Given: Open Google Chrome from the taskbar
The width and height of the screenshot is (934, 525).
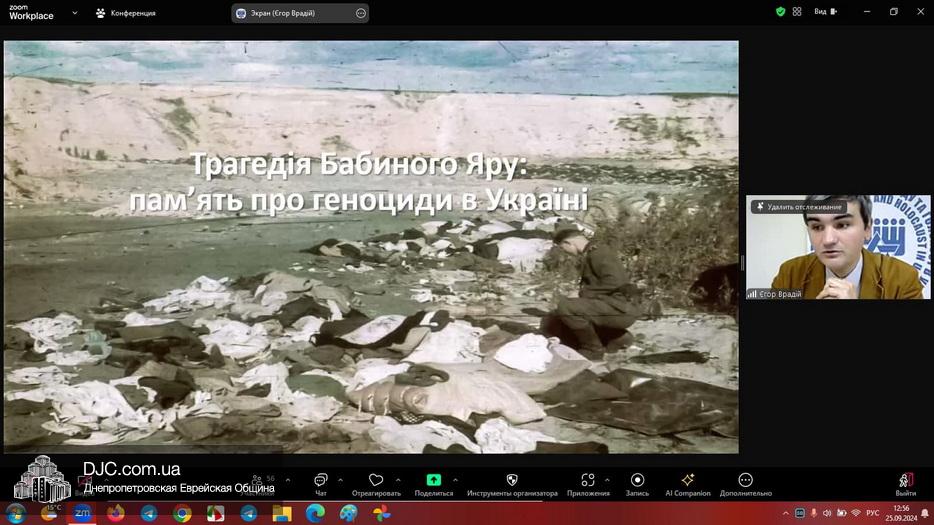Looking at the screenshot, I should [x=182, y=513].
